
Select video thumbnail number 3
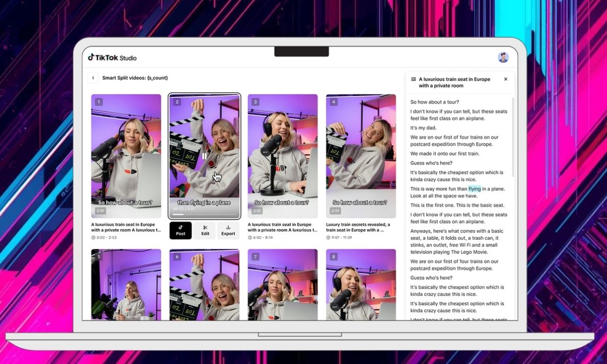coord(283,156)
